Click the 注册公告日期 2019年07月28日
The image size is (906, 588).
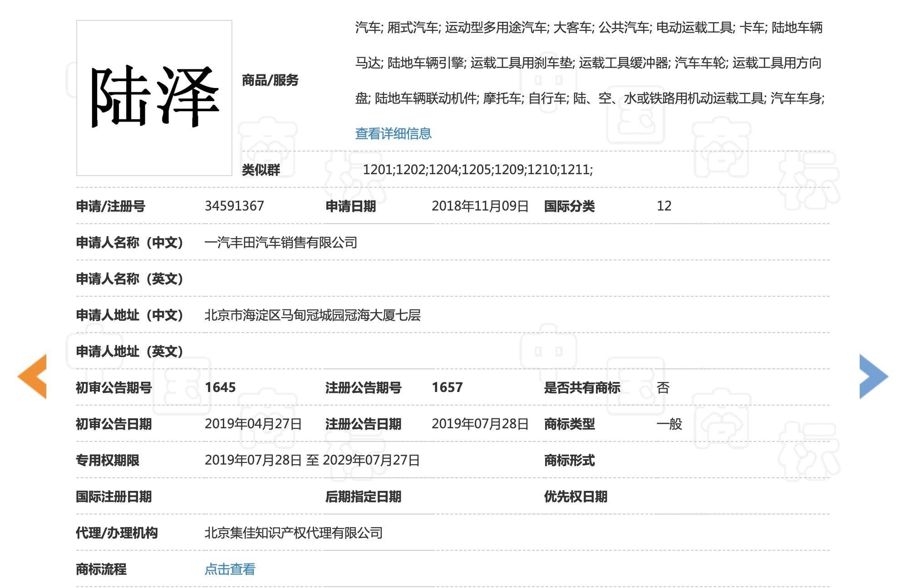click(480, 424)
